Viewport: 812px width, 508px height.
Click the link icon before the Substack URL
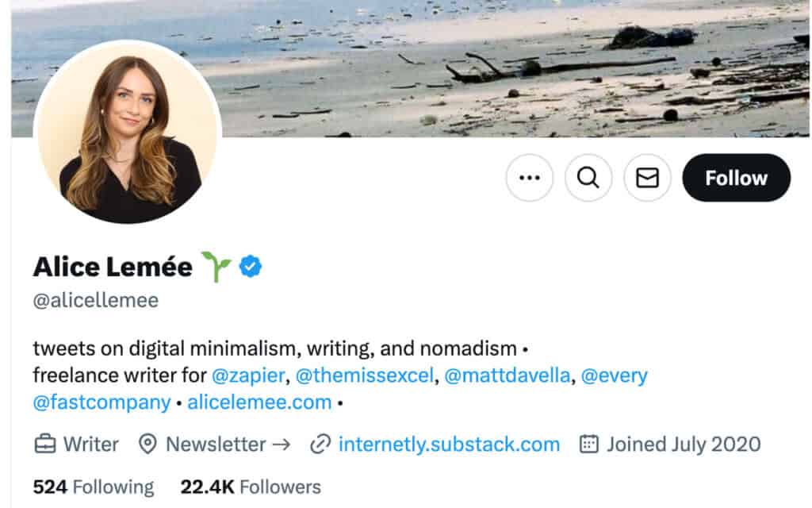pos(320,444)
